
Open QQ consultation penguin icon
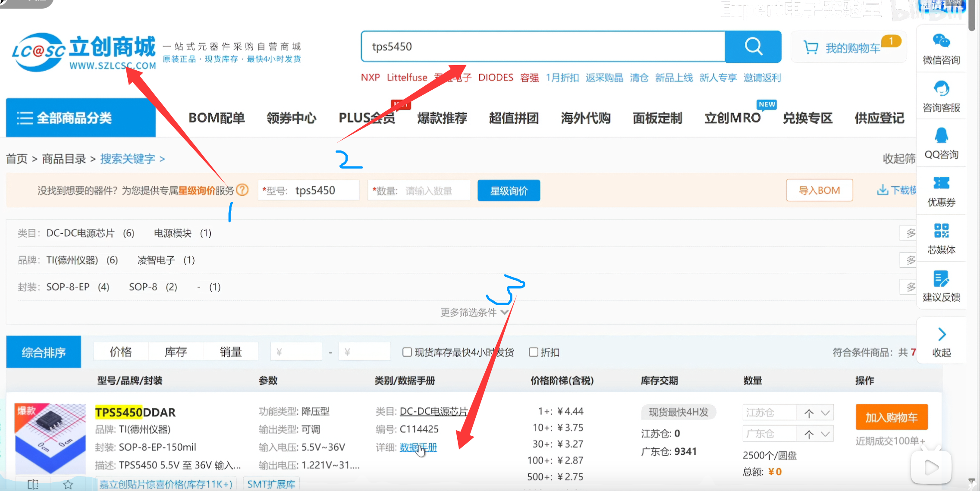[x=941, y=136]
